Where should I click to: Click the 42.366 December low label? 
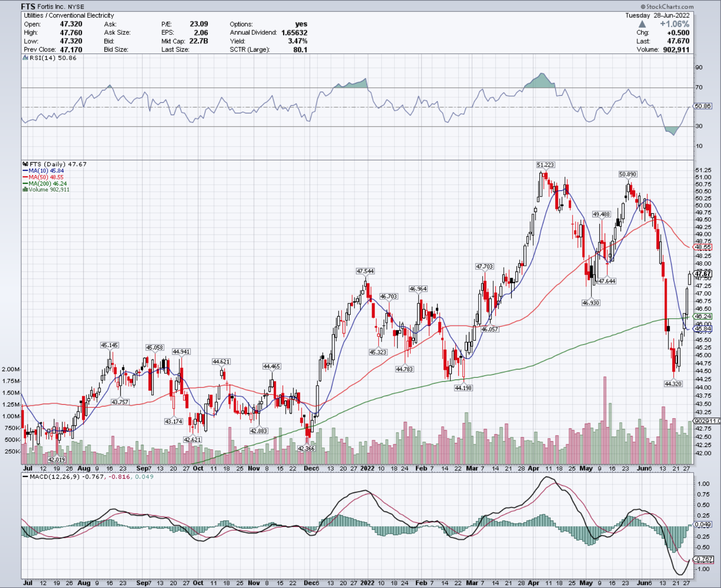pyautogui.click(x=306, y=448)
